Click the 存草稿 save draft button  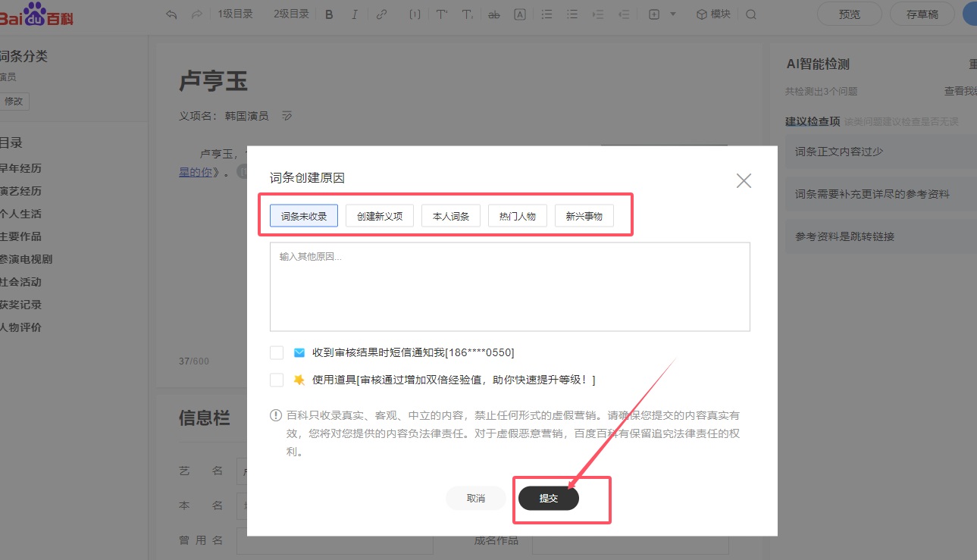(922, 14)
